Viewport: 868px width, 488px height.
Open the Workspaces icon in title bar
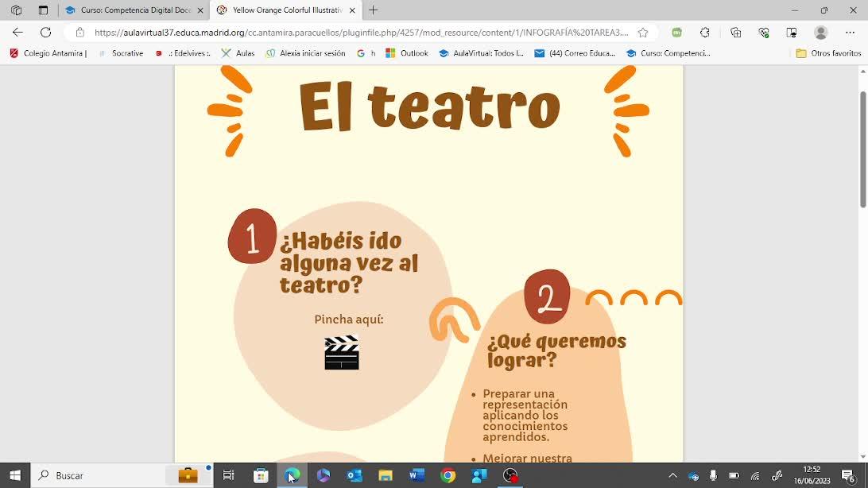pyautogui.click(x=16, y=10)
